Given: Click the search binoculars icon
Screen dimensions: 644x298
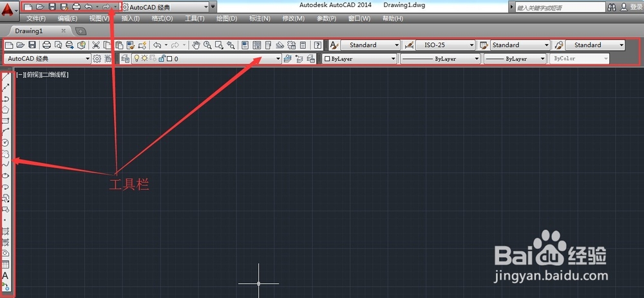Looking at the screenshot, I should (x=613, y=7).
